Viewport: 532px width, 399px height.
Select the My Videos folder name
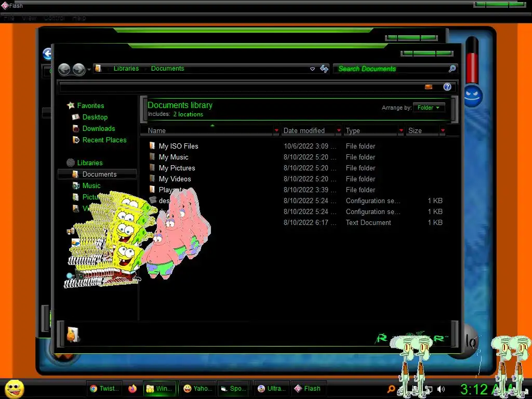pyautogui.click(x=175, y=179)
